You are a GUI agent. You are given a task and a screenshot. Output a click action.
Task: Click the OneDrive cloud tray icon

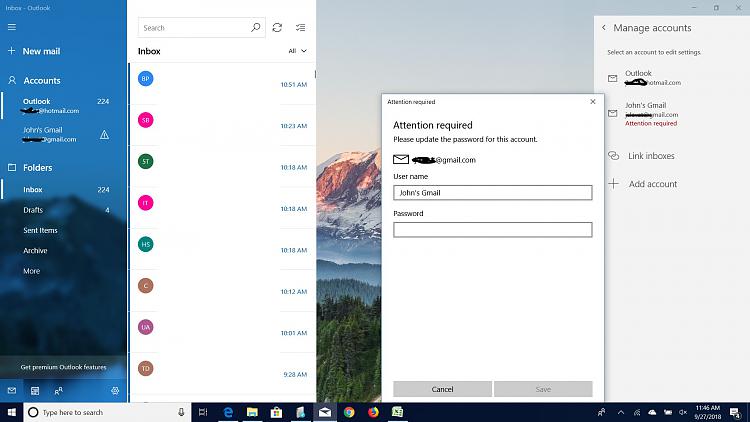652,412
